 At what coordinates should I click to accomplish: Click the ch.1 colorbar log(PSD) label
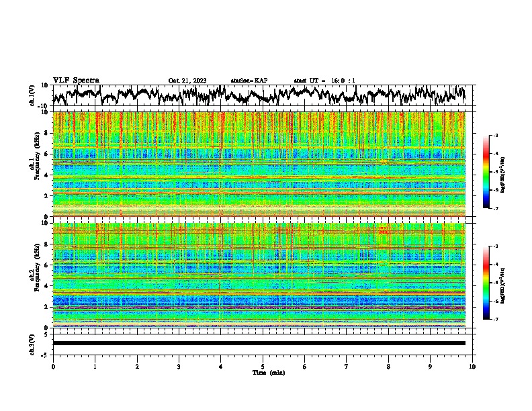click(503, 175)
